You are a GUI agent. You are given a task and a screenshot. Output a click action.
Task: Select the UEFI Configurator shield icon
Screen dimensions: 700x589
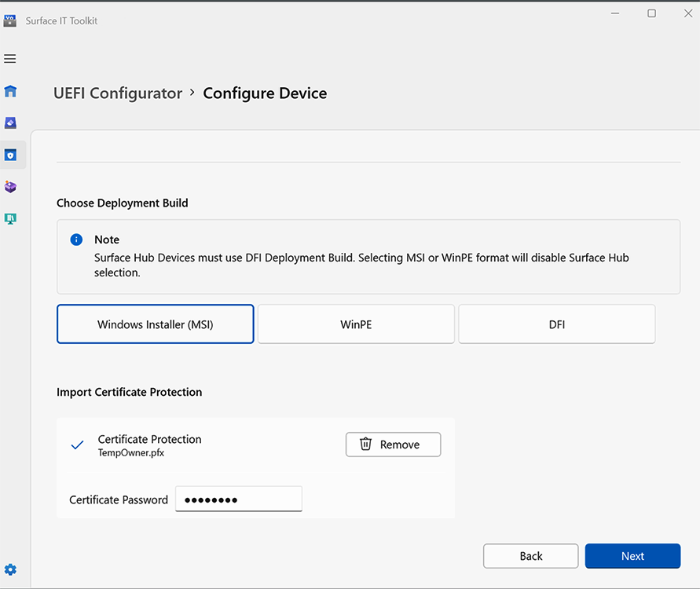click(x=10, y=155)
